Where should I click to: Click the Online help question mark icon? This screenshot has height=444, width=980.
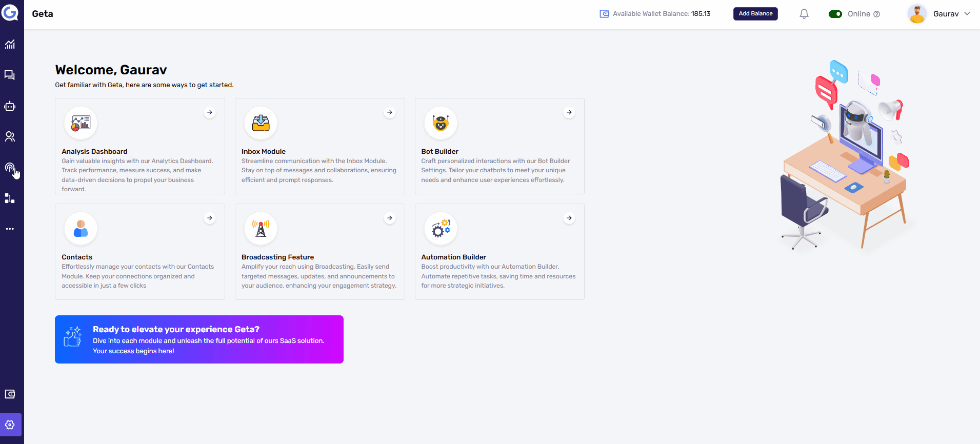coord(877,14)
